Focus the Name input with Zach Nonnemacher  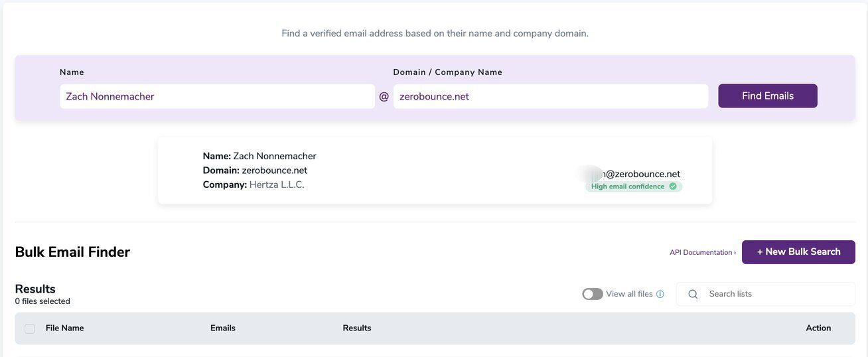pos(217,96)
